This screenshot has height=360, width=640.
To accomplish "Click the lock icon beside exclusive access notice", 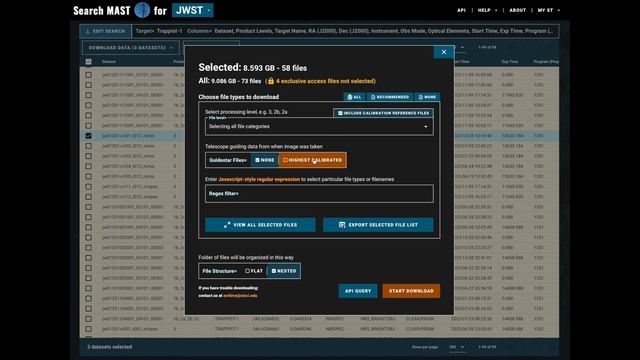I will (271, 81).
